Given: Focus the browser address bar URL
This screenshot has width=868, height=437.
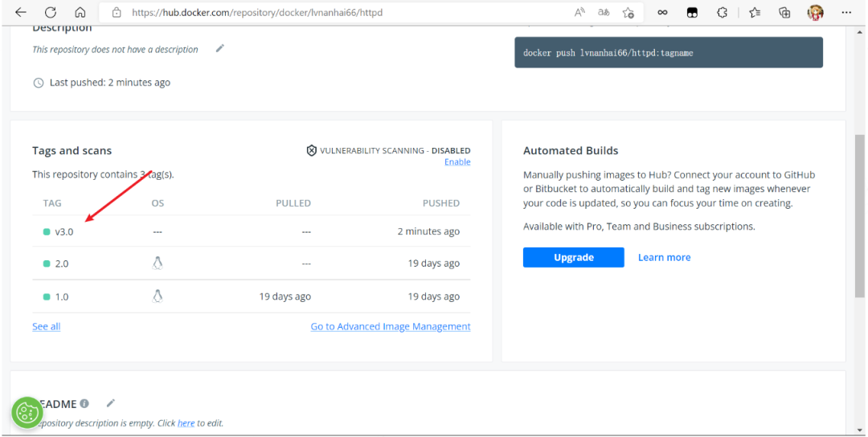Looking at the screenshot, I should coord(257,12).
